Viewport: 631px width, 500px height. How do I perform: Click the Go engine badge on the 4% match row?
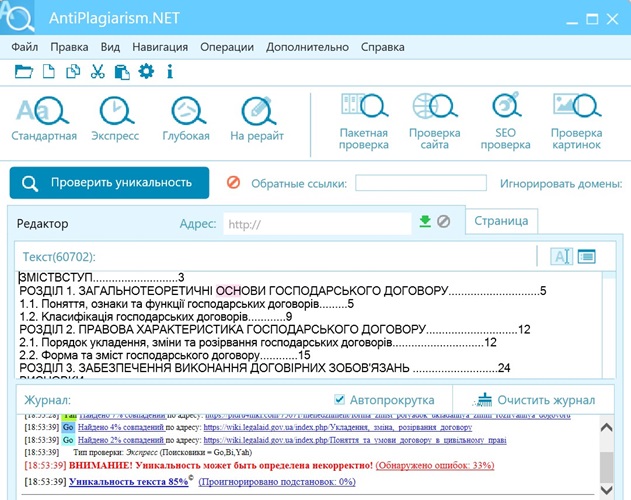click(68, 427)
